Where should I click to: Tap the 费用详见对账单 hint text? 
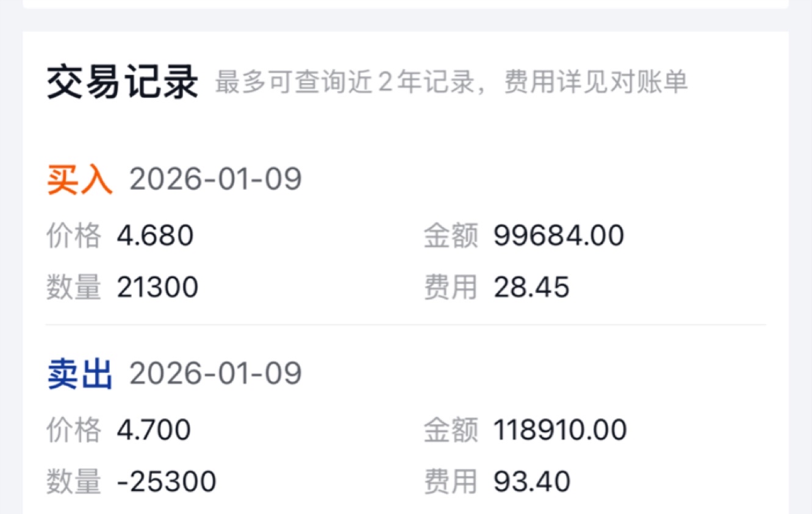595,82
